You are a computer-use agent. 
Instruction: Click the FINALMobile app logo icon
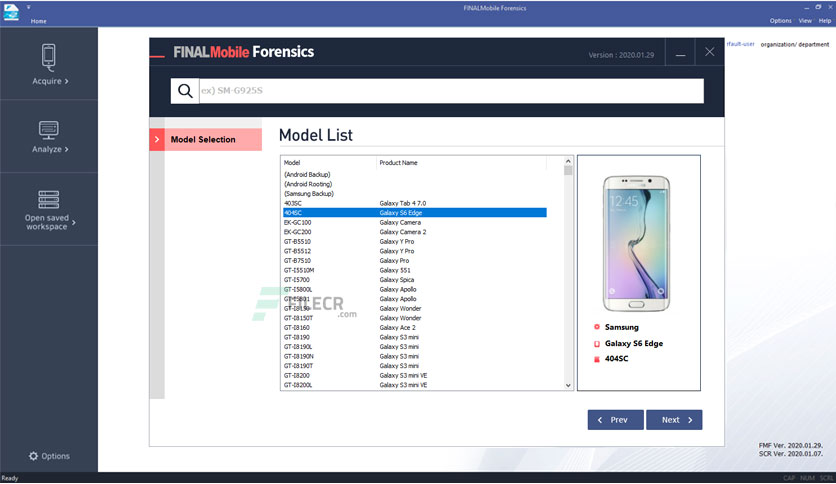(11, 12)
